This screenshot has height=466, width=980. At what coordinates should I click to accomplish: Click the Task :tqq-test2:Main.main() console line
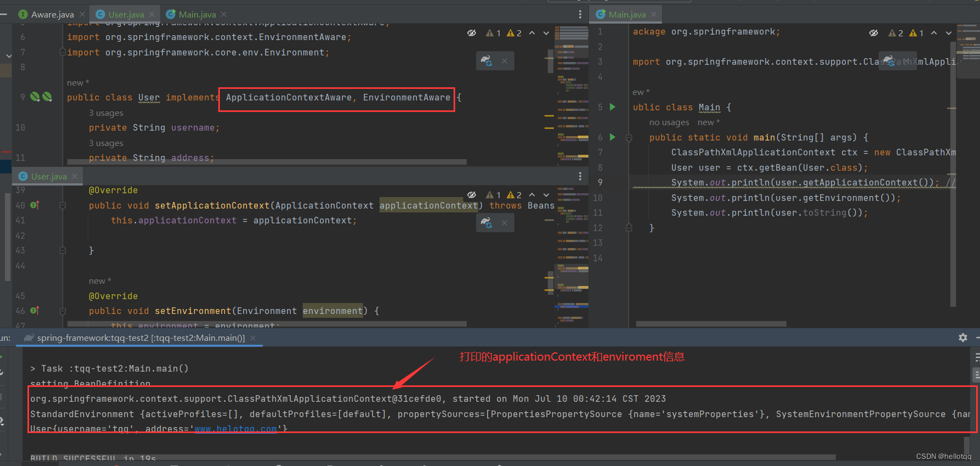pos(109,369)
